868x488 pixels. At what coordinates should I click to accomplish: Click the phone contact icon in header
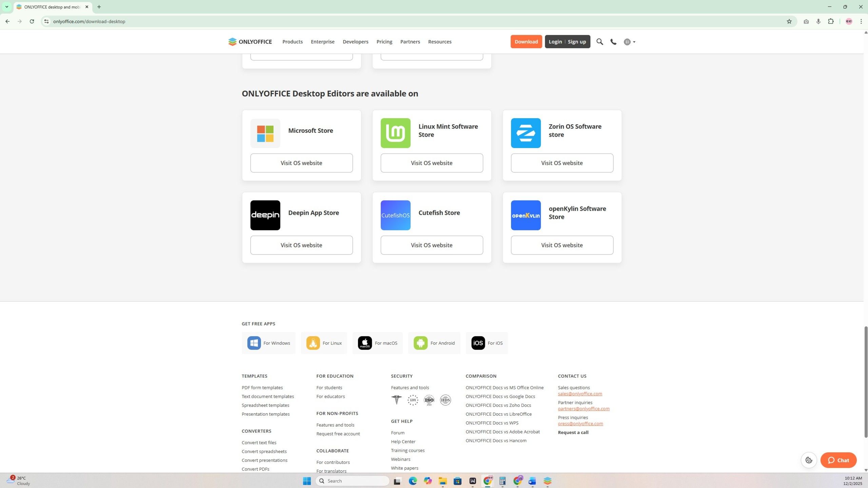pyautogui.click(x=613, y=42)
